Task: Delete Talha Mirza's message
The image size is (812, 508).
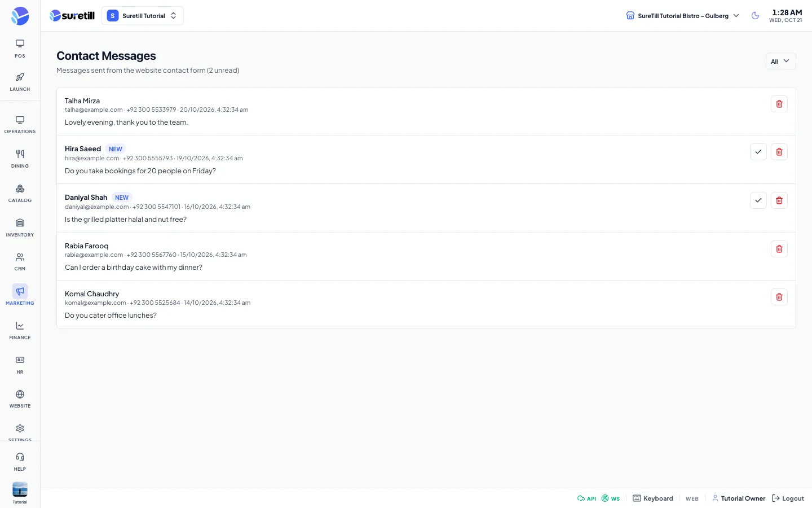Action: tap(779, 104)
